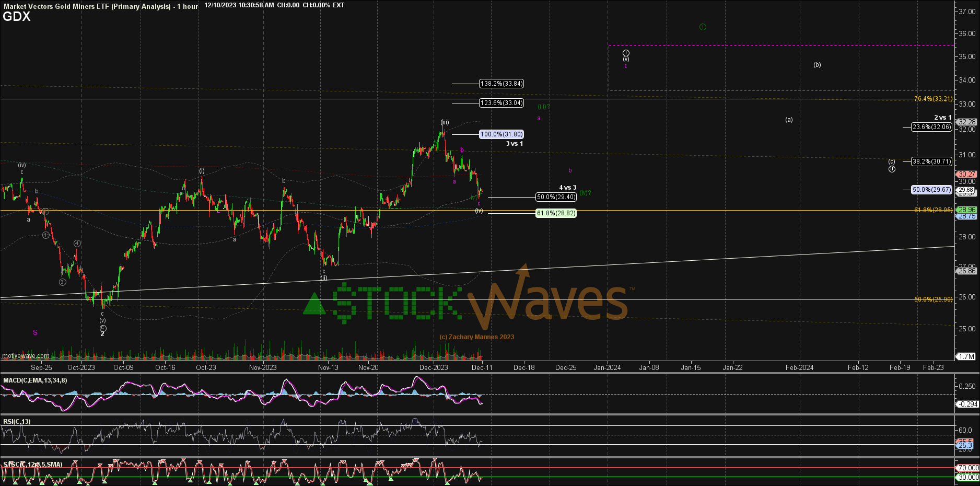
Task: Click the '2 vs 1' annotation text
Action: coord(943,118)
